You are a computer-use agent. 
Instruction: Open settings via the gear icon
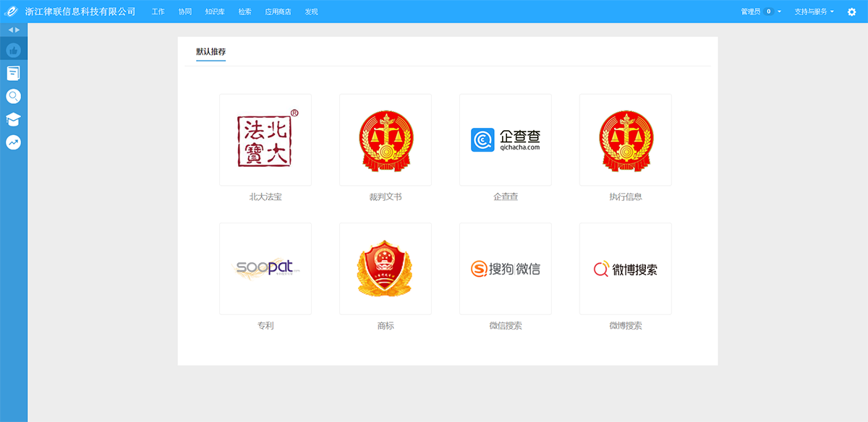pos(851,12)
